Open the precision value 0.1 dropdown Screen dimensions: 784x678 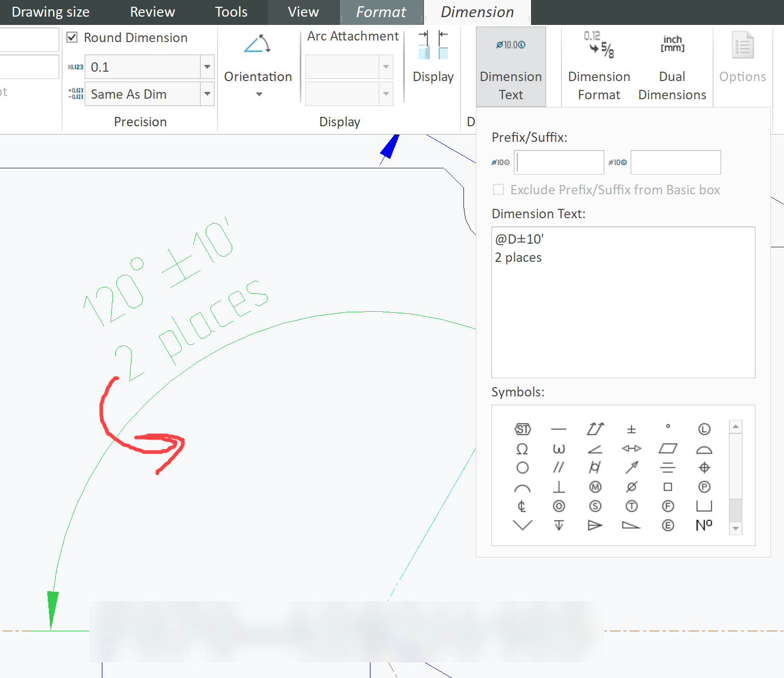tap(206, 67)
